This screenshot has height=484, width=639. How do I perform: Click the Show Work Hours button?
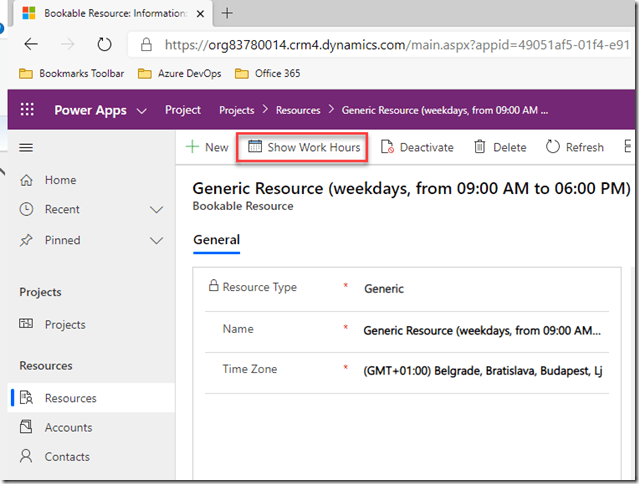coord(303,147)
